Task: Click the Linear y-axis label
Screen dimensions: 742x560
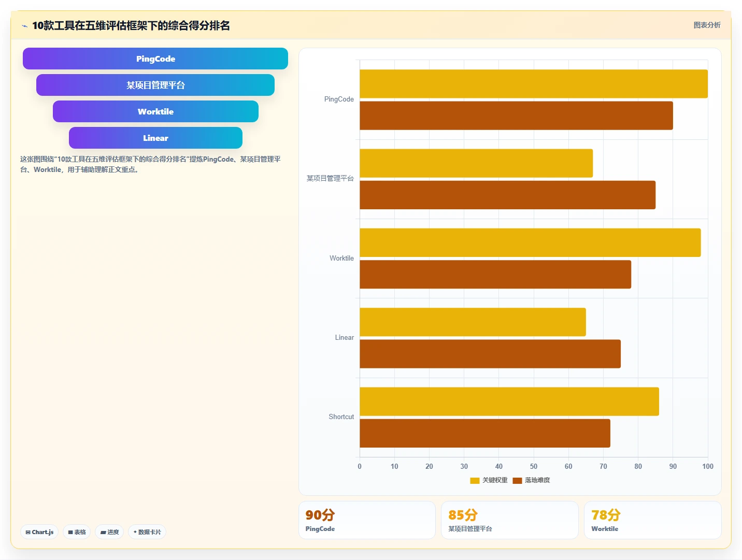Action: tap(344, 337)
